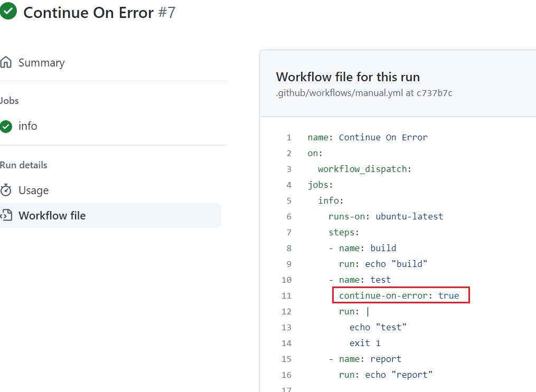Click the #7 run number

pos(167,13)
